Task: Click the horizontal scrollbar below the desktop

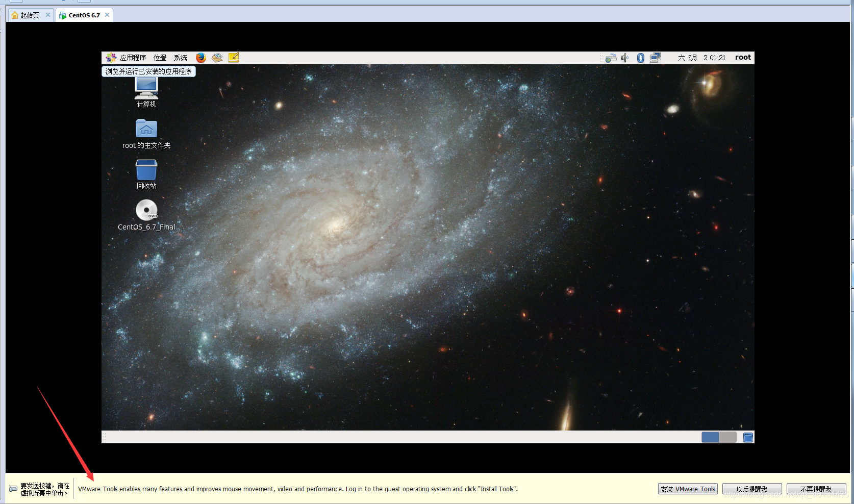Action: (x=357, y=437)
